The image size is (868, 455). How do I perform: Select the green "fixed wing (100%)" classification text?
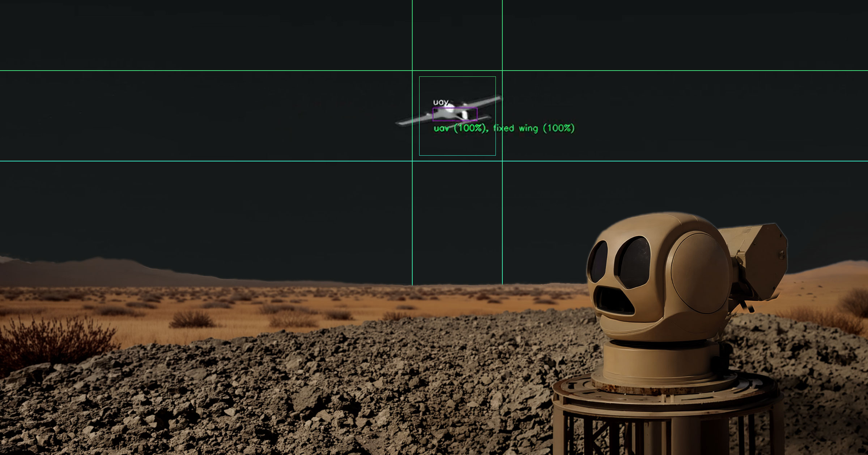(x=534, y=128)
